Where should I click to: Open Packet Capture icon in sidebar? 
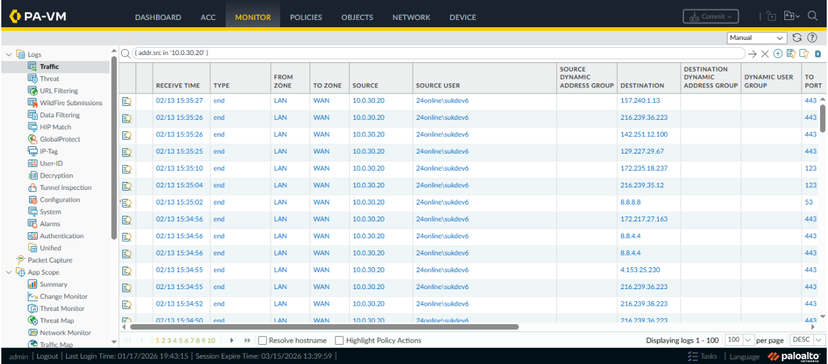(x=21, y=260)
